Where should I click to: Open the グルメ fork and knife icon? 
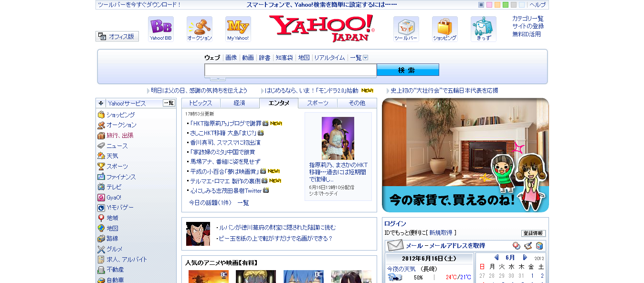[101, 249]
